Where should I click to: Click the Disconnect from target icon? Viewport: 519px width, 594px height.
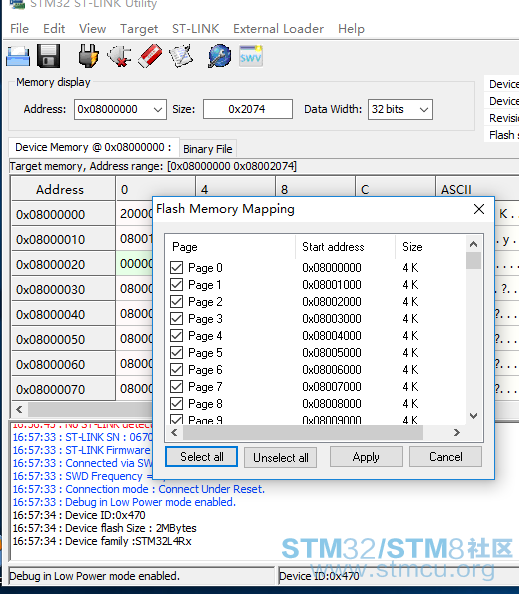tap(119, 56)
